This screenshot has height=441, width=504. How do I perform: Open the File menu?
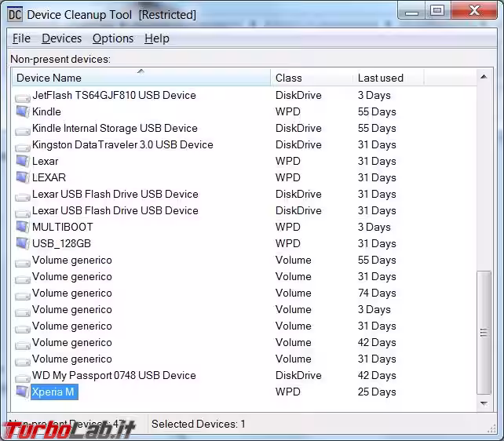point(21,38)
